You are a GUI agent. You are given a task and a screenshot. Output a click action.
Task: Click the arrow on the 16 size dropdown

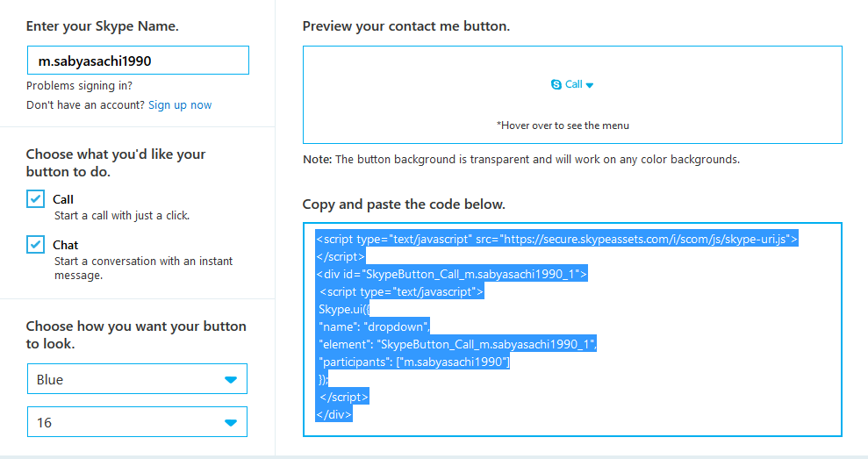(x=231, y=422)
